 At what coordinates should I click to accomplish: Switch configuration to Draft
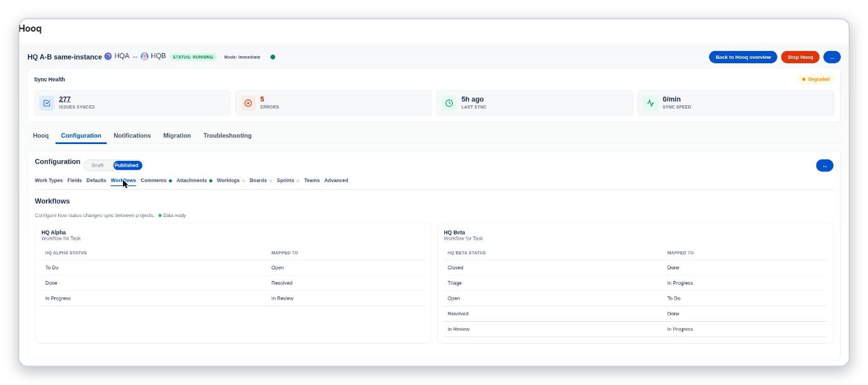point(98,165)
